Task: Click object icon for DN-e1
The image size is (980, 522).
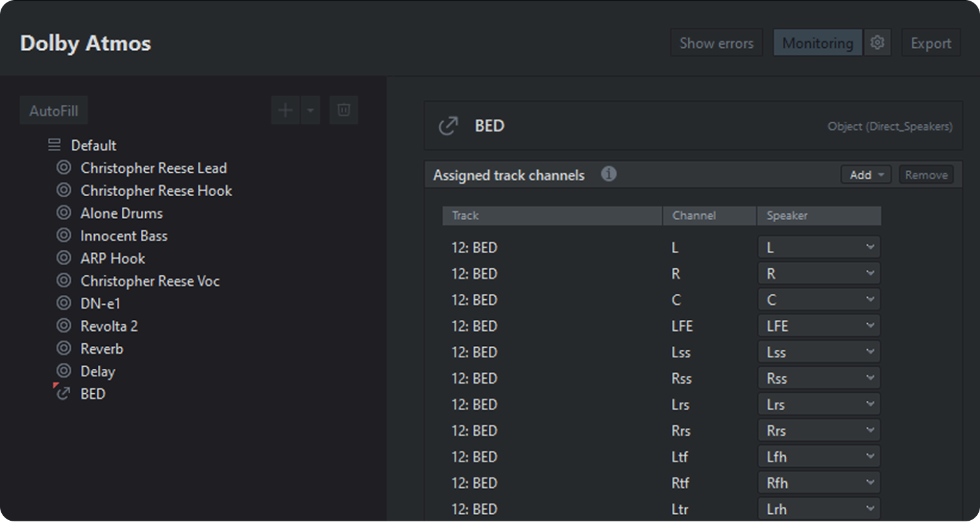Action: click(64, 302)
